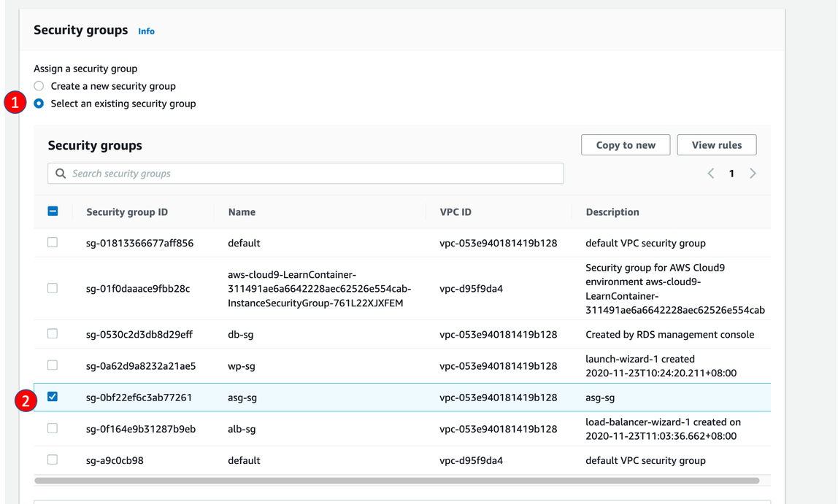
Task: Click the select-all header checkbox
Action: click(x=53, y=212)
